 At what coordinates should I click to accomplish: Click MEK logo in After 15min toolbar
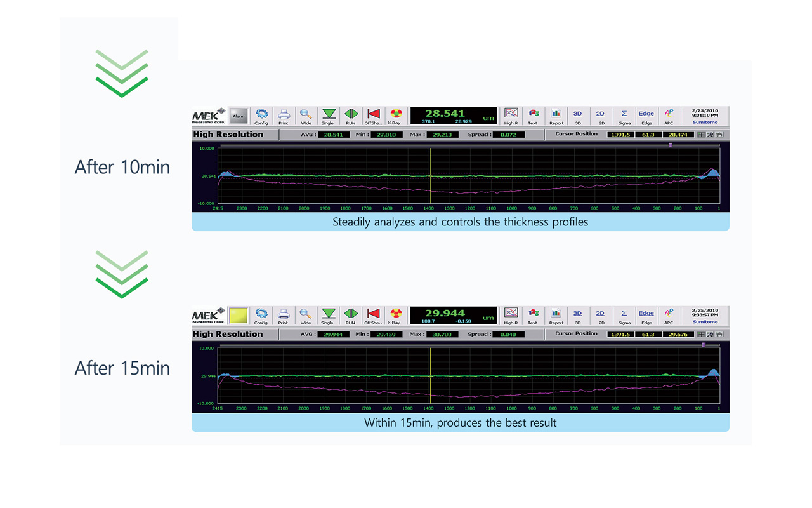click(209, 316)
